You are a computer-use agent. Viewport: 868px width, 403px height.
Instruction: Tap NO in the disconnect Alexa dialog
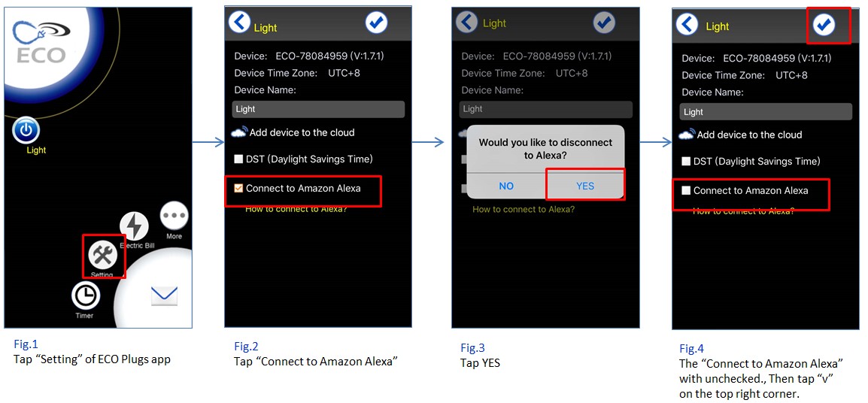[506, 186]
